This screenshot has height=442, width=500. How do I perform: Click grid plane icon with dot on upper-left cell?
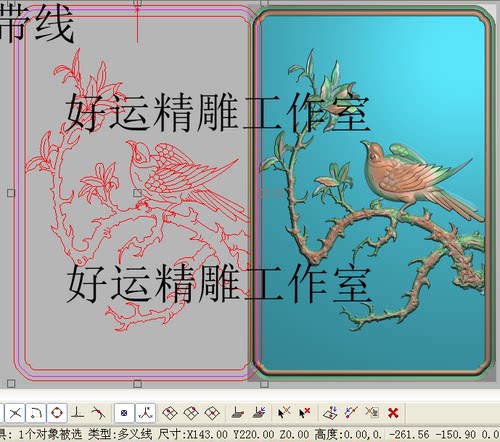[170, 413]
